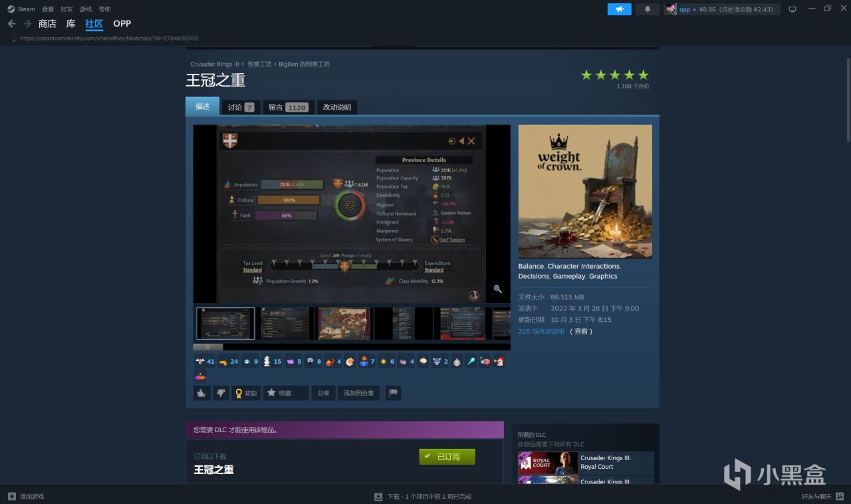Click the (查看) link

[x=581, y=331]
